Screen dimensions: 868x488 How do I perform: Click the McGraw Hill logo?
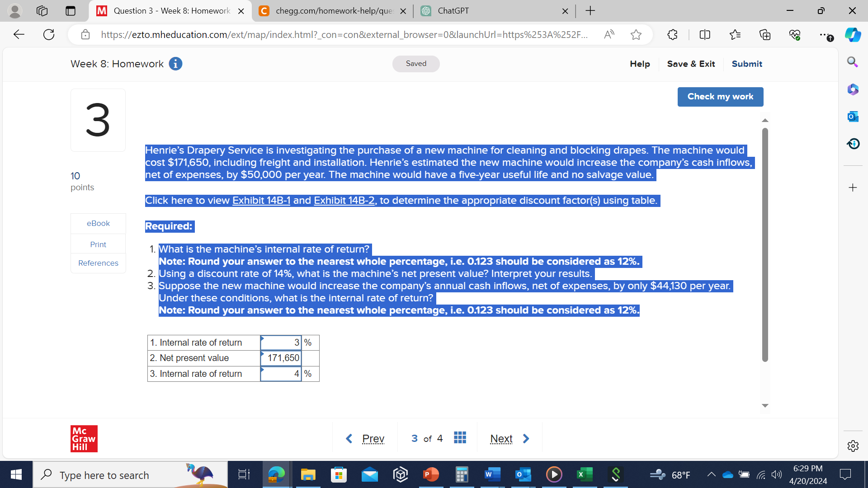coord(84,438)
